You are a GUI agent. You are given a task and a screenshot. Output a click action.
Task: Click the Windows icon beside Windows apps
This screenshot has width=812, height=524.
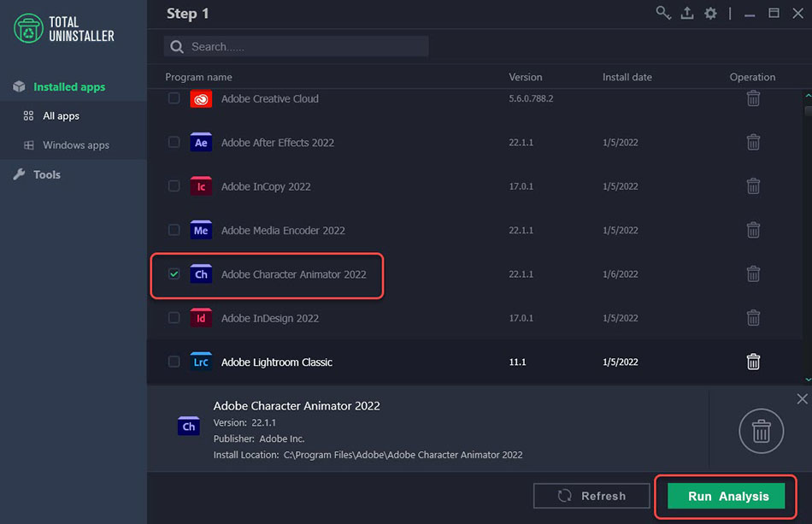29,145
